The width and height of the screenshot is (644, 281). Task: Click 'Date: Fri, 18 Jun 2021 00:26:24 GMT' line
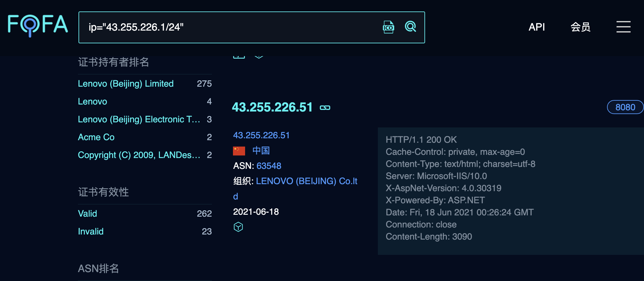(x=460, y=212)
